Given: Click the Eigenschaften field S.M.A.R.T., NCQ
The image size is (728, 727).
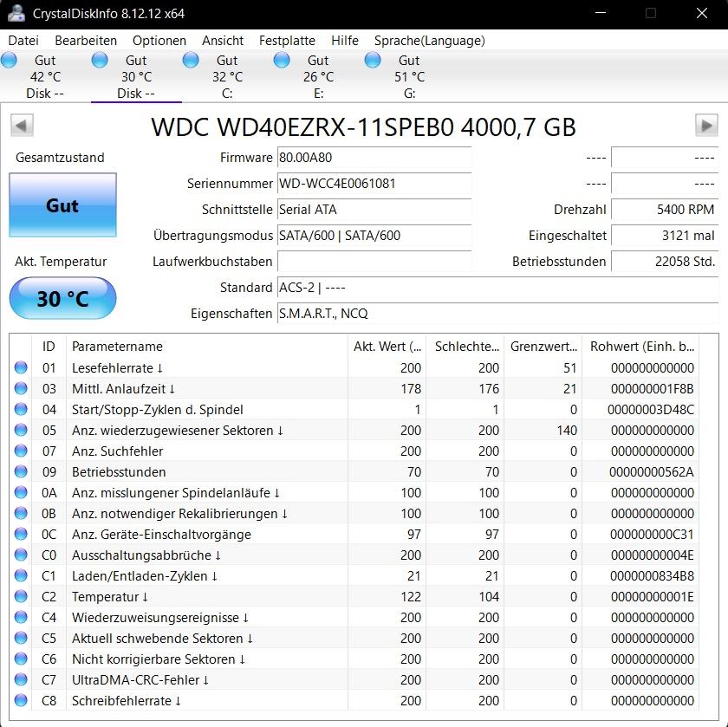Looking at the screenshot, I should click(x=497, y=314).
